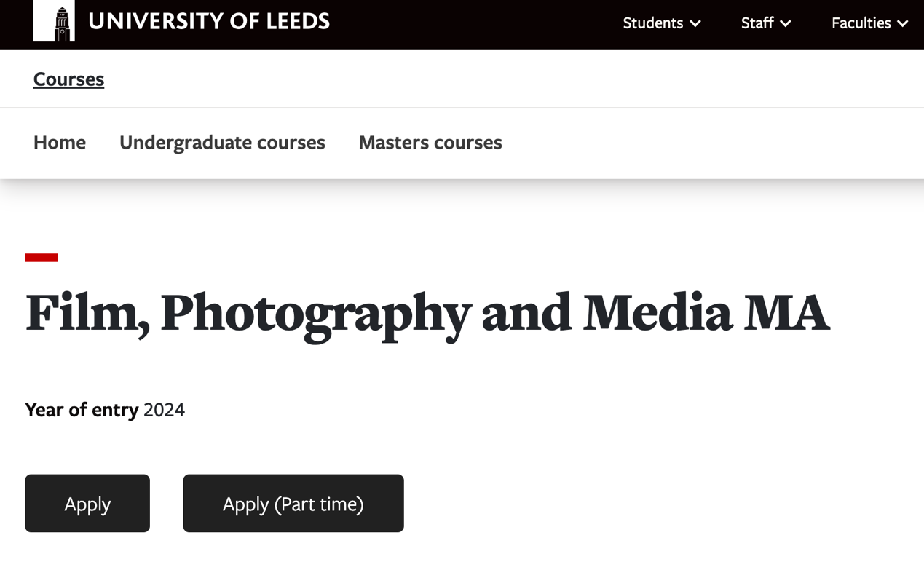Click the chevron arrow beside Faculties
This screenshot has height=562, width=924.
tap(902, 24)
